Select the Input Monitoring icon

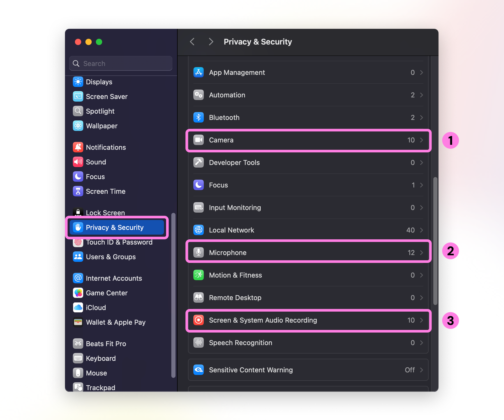pyautogui.click(x=199, y=207)
